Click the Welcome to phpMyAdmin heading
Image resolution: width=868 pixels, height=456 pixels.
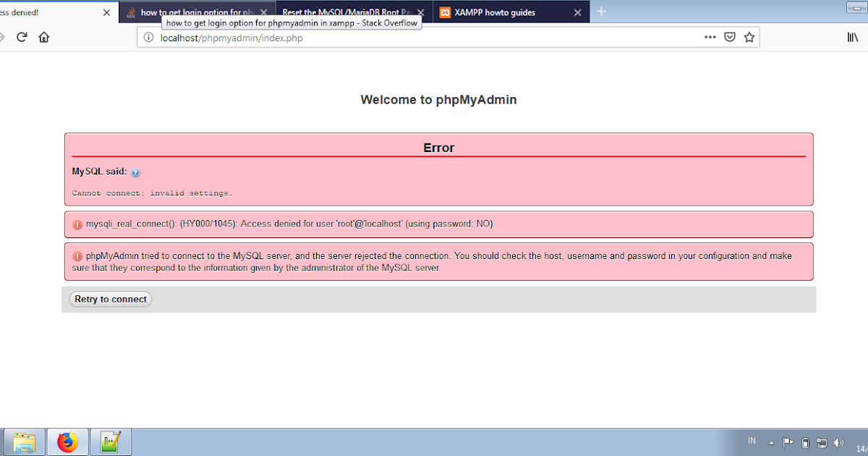pyautogui.click(x=438, y=100)
